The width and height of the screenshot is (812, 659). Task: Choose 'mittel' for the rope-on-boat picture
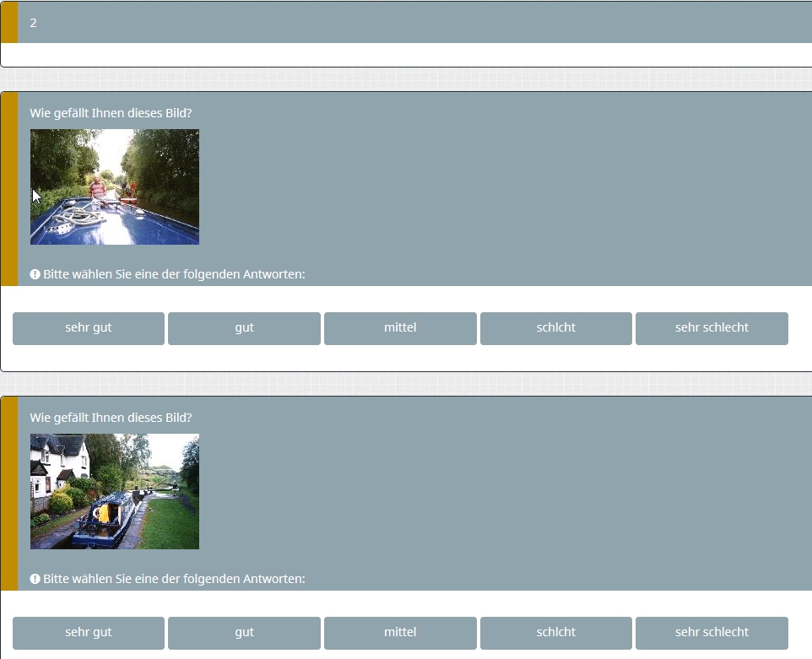(400, 328)
